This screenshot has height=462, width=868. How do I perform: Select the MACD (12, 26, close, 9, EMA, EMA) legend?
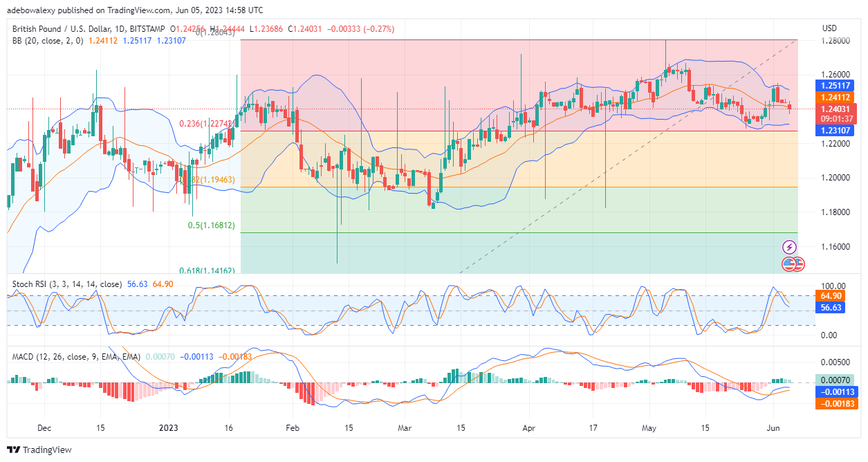coord(77,357)
